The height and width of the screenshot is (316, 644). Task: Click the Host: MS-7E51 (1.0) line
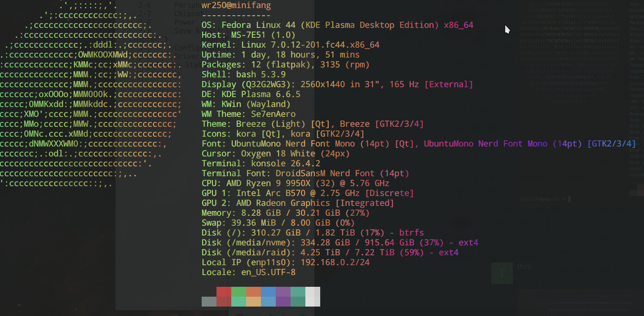point(248,35)
